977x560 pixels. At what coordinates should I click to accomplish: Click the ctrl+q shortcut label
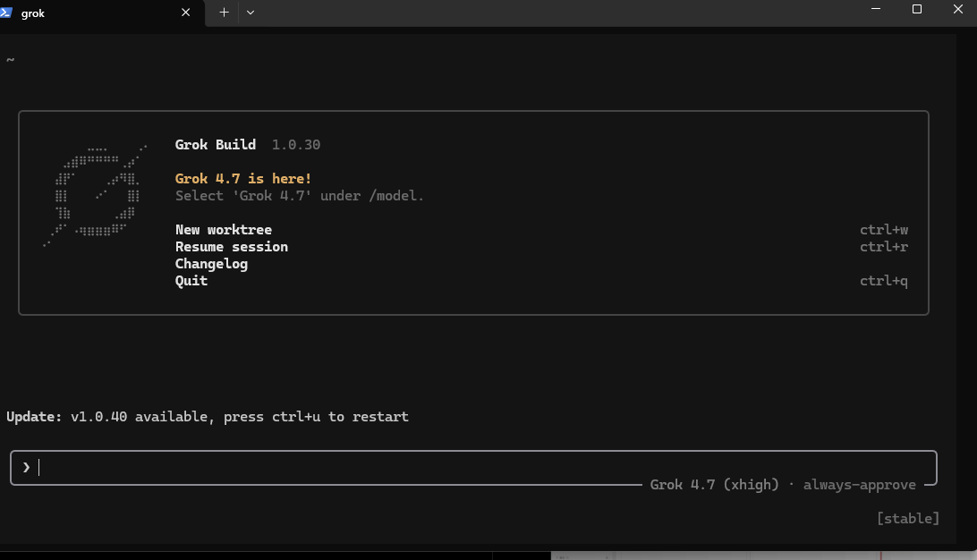(884, 281)
